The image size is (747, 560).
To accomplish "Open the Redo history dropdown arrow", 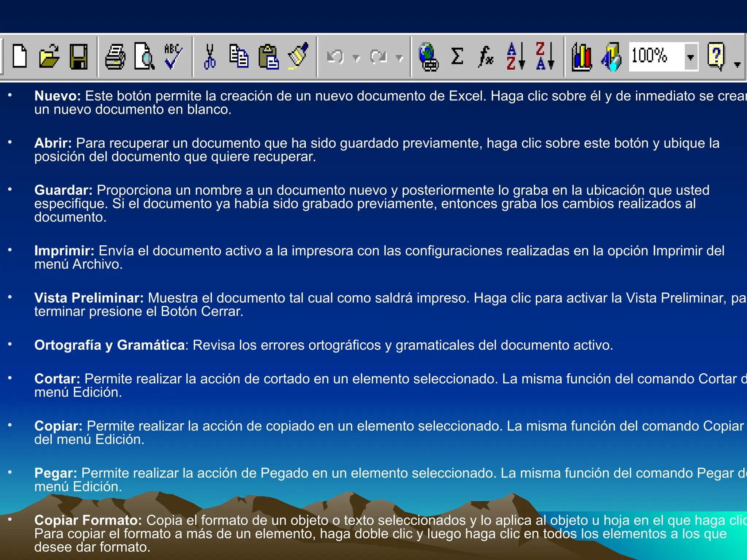I will pos(400,58).
